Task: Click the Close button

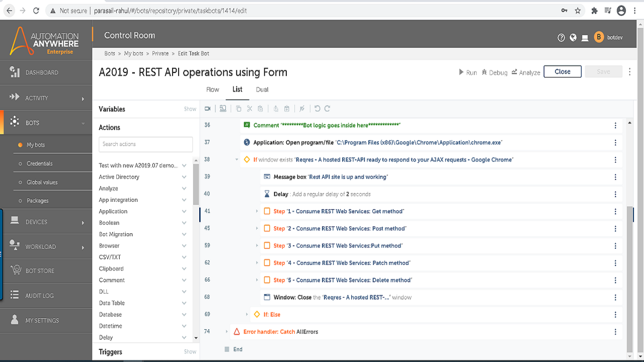Action: 562,72
